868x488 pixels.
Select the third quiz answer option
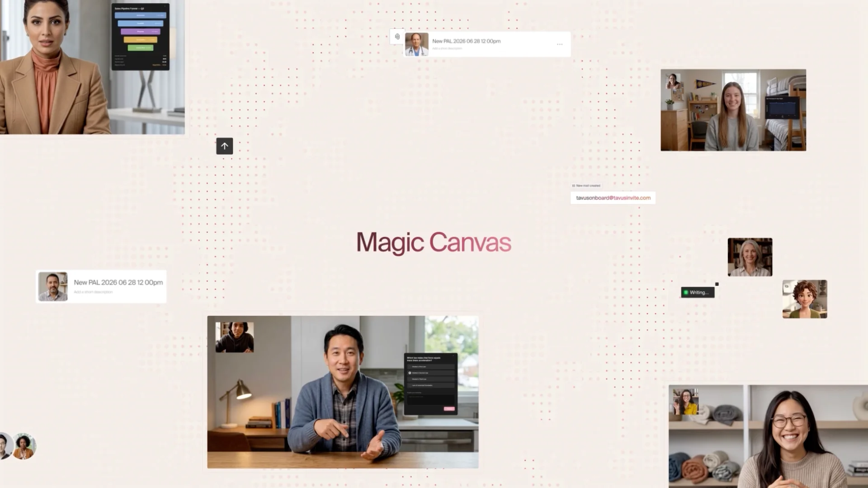[431, 379]
